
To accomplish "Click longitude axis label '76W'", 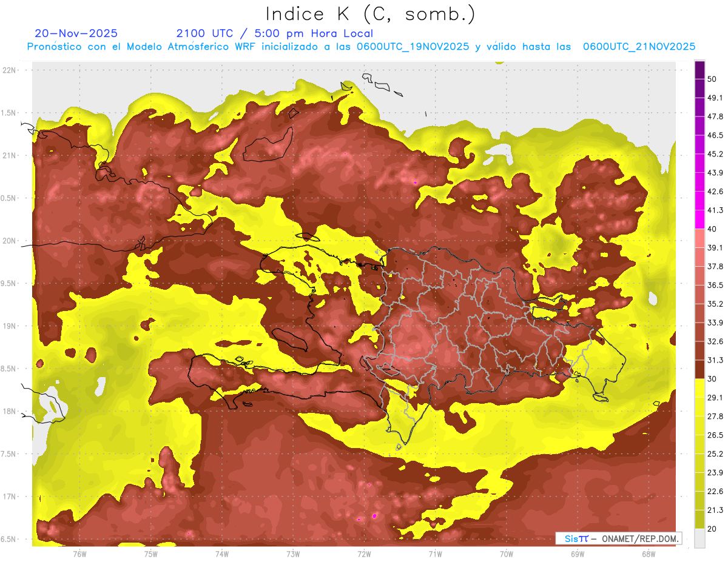I will point(79,554).
